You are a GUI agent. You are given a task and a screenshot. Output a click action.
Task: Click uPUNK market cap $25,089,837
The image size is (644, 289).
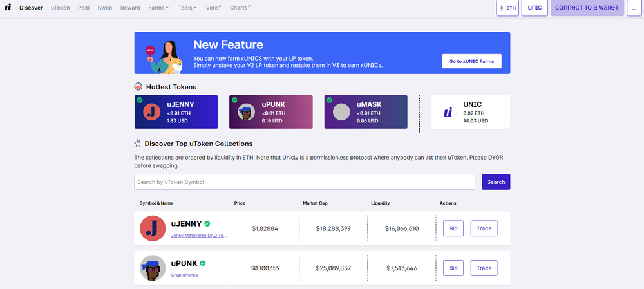point(334,268)
